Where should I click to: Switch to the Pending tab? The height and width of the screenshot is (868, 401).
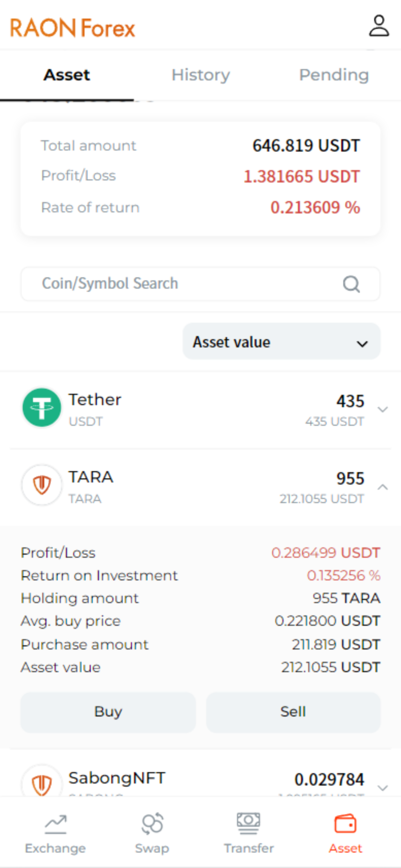[334, 75]
